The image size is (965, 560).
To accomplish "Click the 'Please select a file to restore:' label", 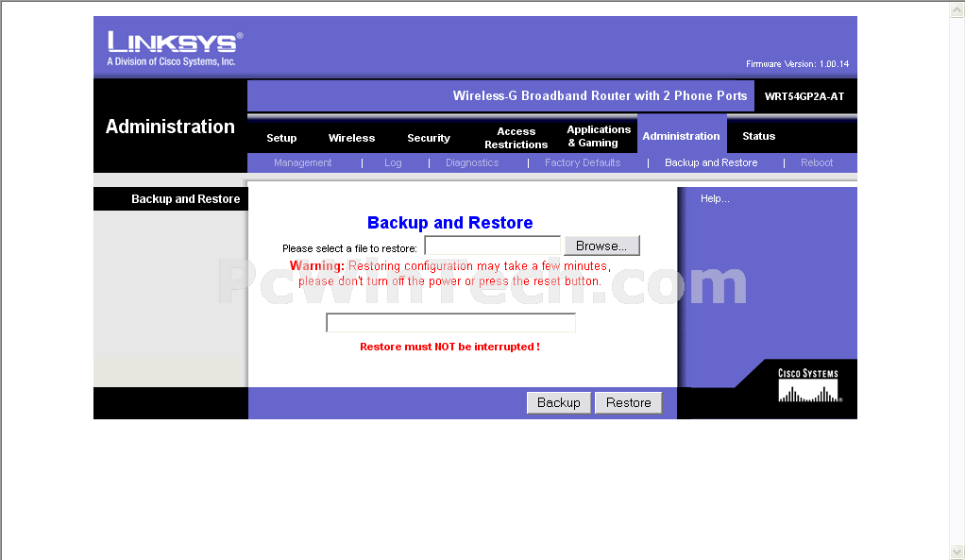I will click(349, 248).
